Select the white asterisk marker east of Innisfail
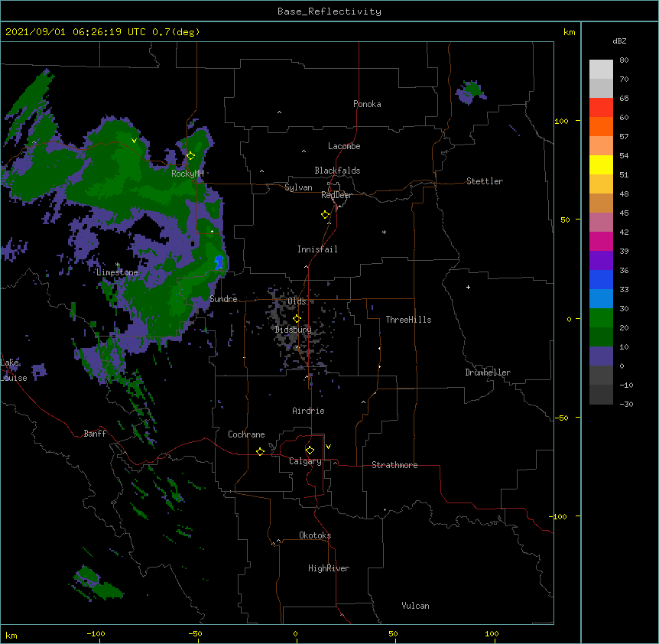 384,232
